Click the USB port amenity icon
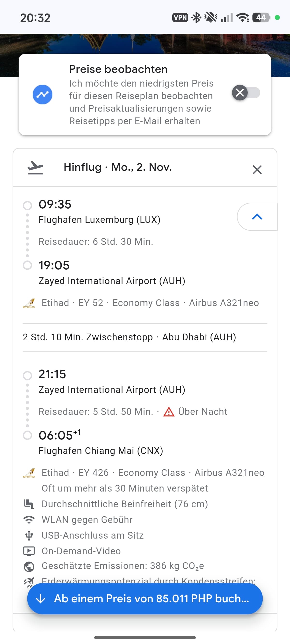Image resolution: width=290 pixels, height=644 pixels. [x=29, y=535]
